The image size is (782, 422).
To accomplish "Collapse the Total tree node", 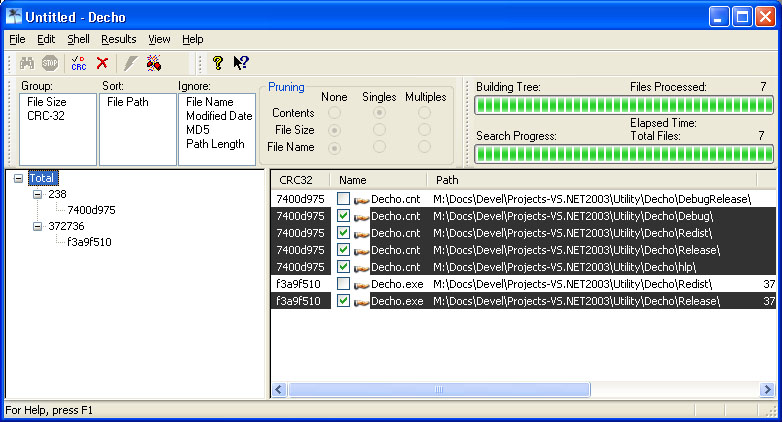I will coord(18,178).
